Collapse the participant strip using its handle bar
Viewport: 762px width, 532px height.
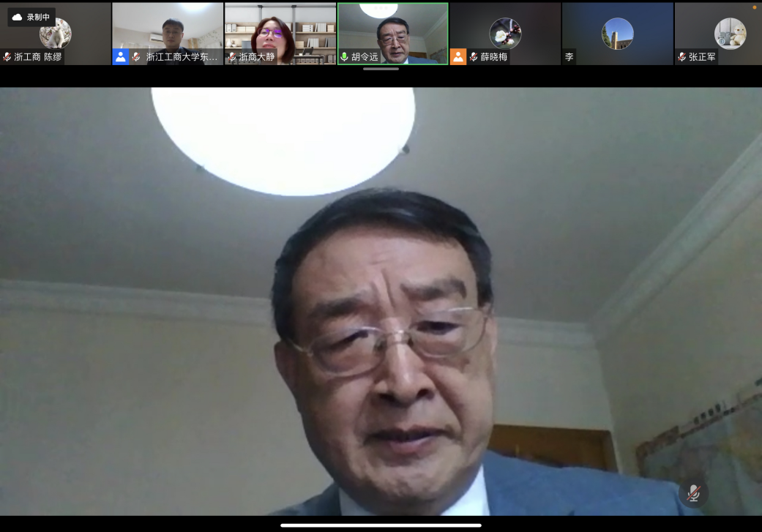pos(381,69)
